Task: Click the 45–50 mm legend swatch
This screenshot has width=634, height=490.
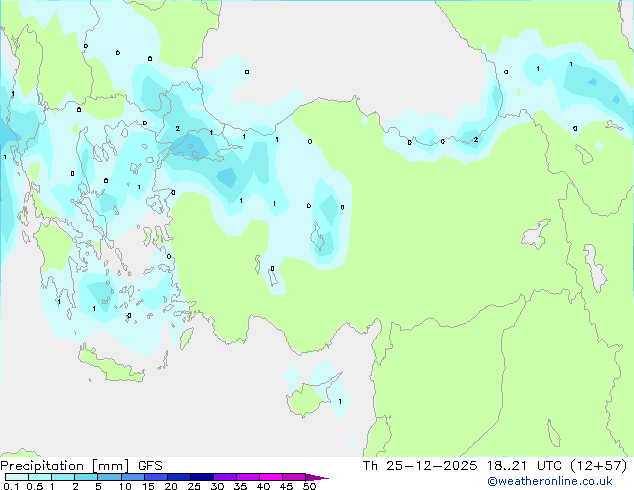Action: coord(294,477)
